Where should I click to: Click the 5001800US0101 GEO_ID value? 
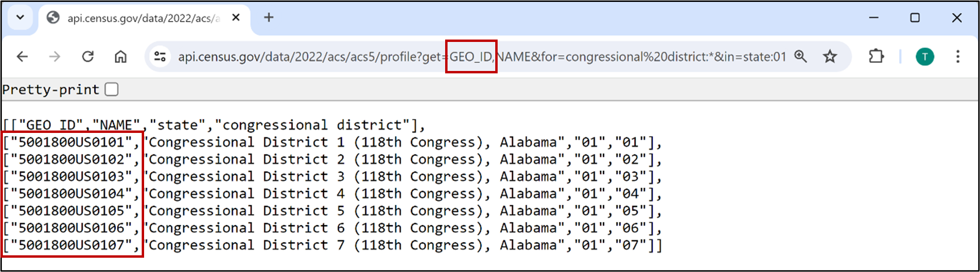71,142
